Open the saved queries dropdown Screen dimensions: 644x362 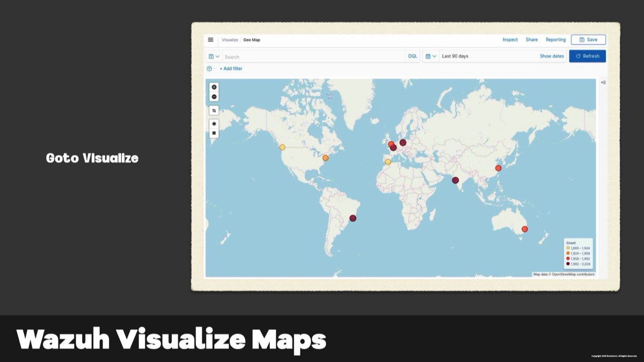[214, 56]
